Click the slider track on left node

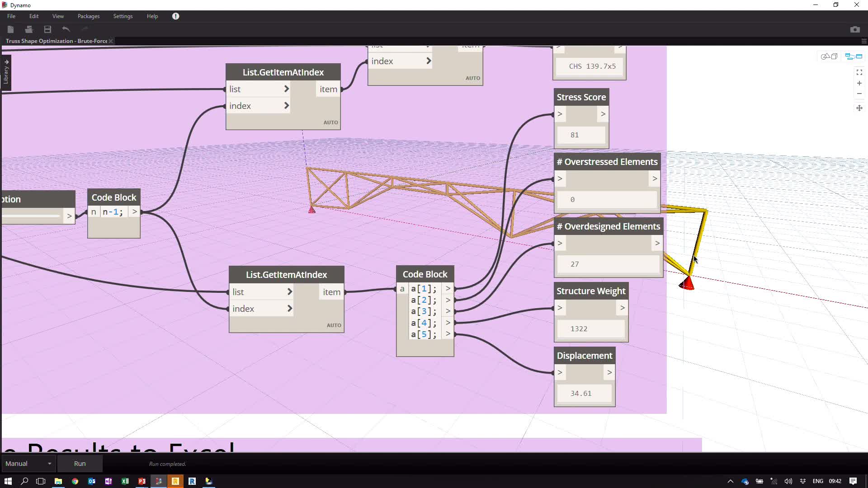(x=32, y=216)
